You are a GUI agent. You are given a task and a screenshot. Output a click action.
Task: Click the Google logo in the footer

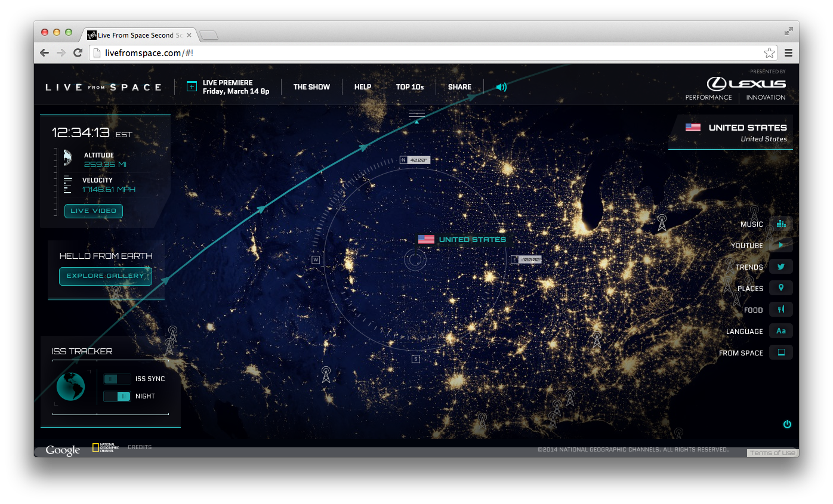pyautogui.click(x=63, y=450)
